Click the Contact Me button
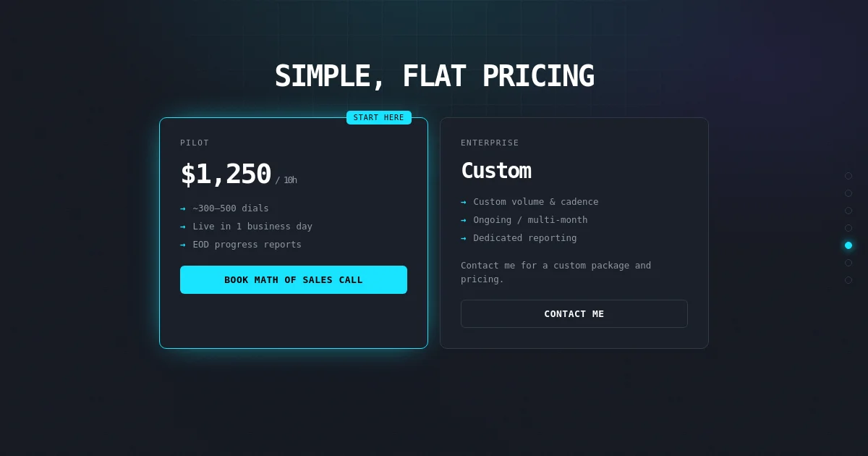868x456 pixels. click(574, 313)
